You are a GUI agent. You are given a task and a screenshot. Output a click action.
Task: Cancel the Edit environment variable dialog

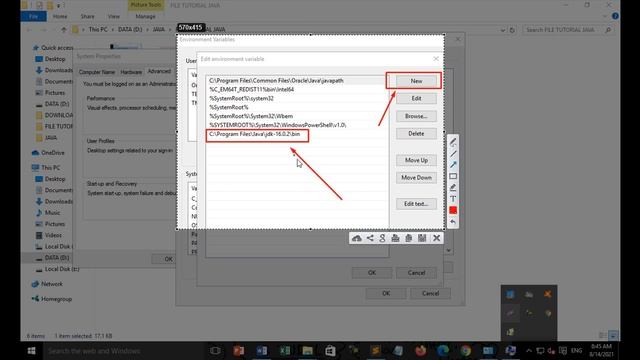tap(416, 273)
